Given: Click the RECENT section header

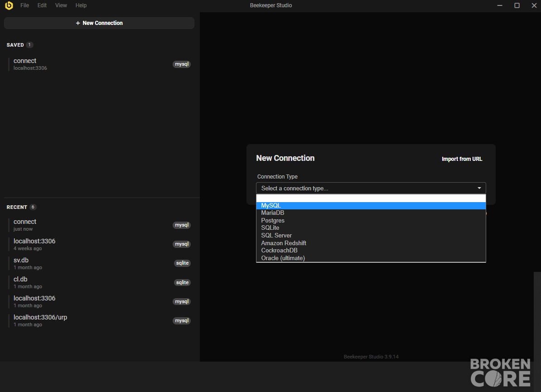Looking at the screenshot, I should [17, 207].
